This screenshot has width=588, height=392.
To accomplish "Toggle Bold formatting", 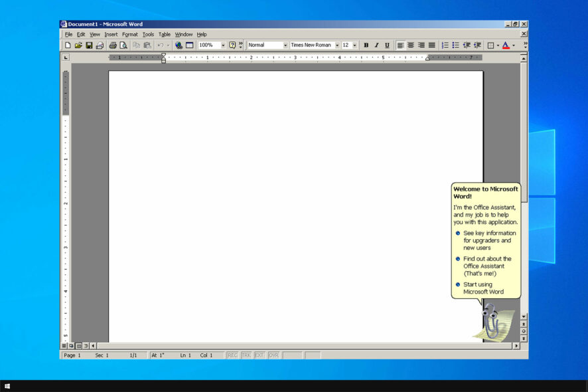I will [x=366, y=45].
